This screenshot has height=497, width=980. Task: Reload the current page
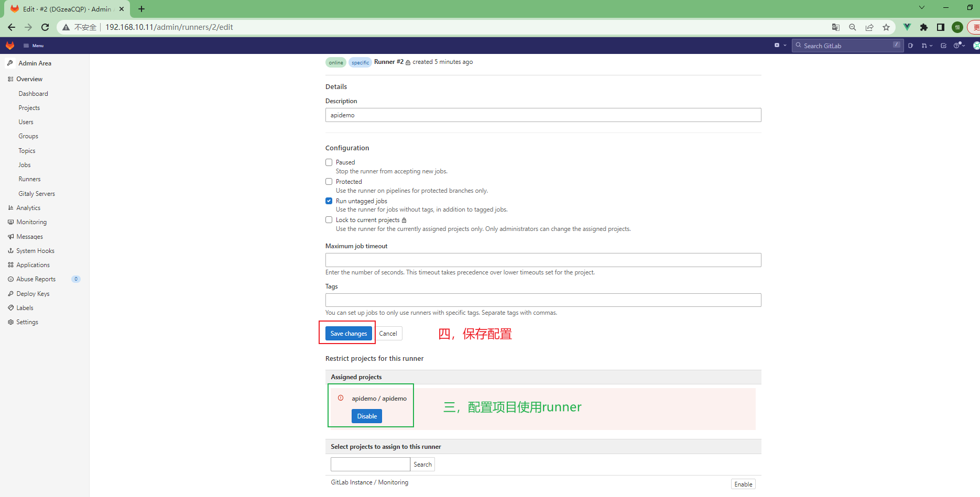(x=45, y=27)
